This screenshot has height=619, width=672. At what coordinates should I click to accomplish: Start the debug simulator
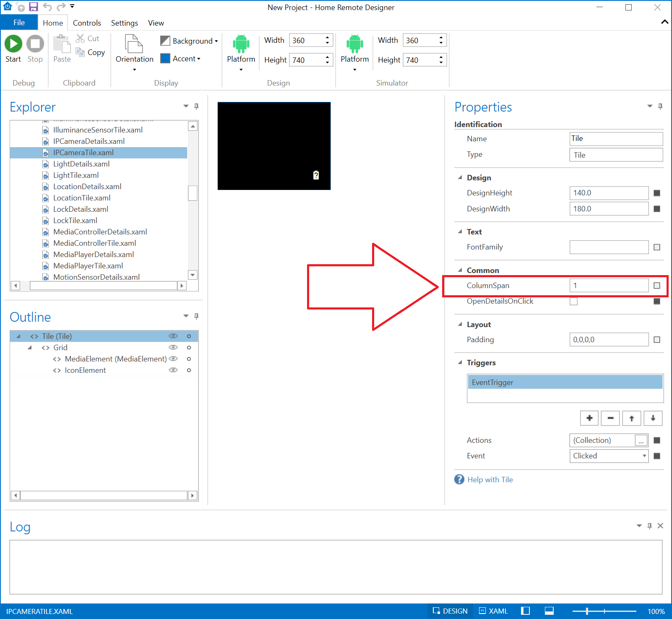pos(13,44)
